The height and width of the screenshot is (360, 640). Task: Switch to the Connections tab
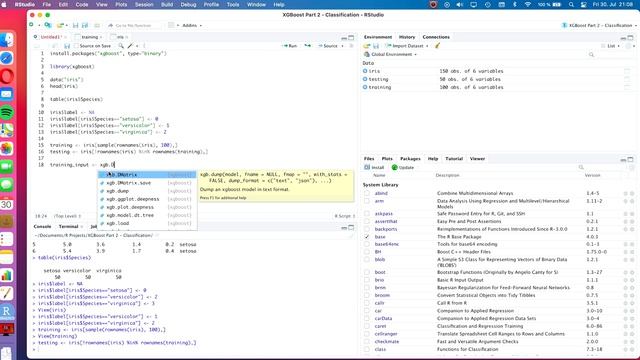[x=436, y=37]
